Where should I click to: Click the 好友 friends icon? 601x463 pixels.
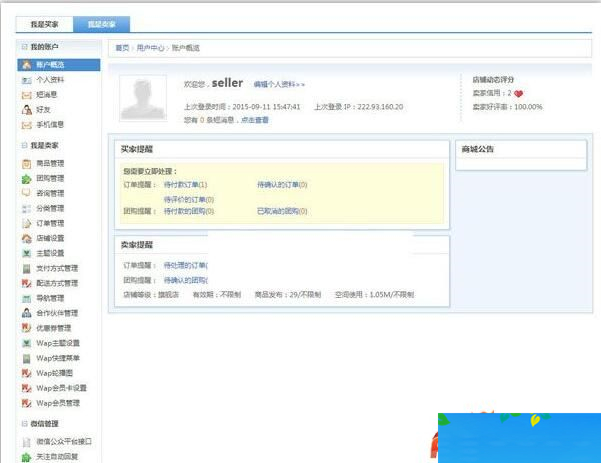click(26, 110)
